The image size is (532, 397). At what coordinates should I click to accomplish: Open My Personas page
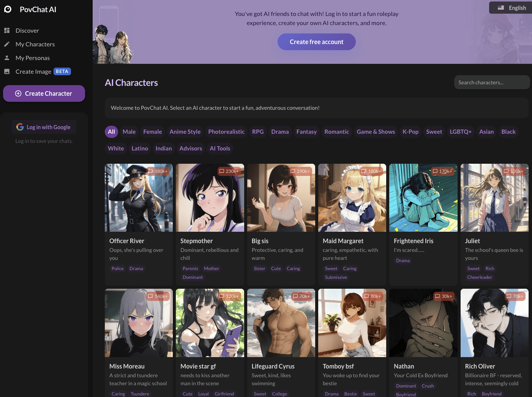pyautogui.click(x=33, y=58)
